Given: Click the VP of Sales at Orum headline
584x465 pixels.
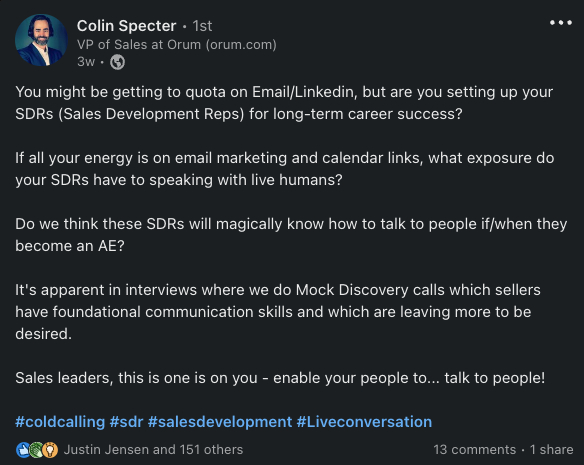Looking at the screenshot, I should click(177, 45).
